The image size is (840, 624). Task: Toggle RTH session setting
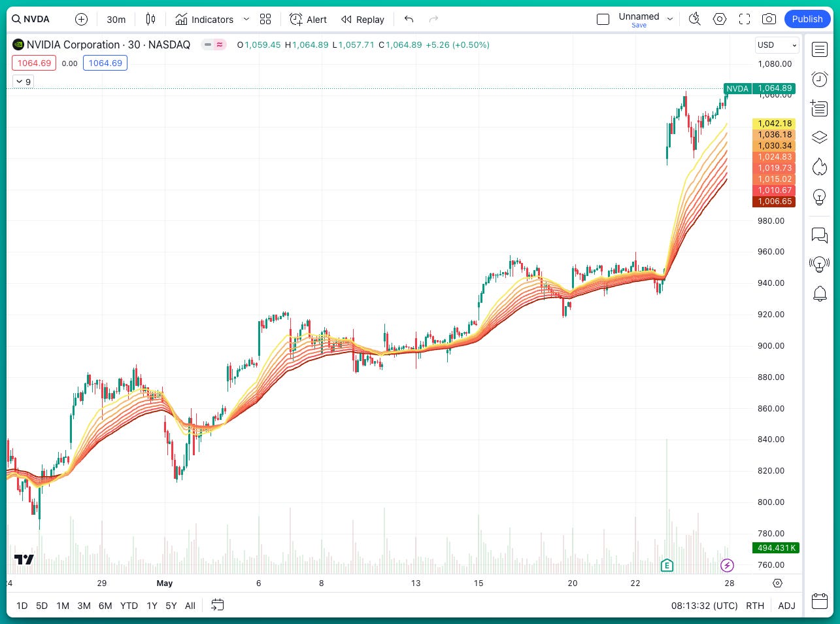[755, 606]
